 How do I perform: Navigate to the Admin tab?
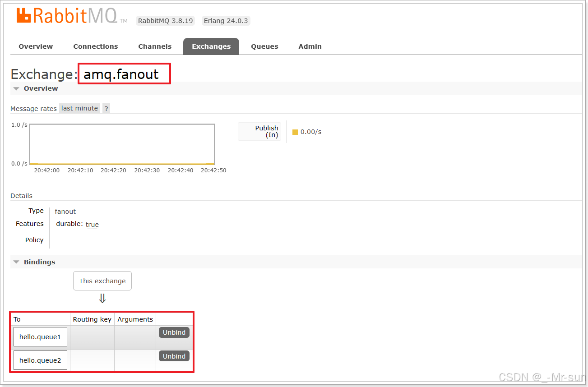pyautogui.click(x=310, y=46)
